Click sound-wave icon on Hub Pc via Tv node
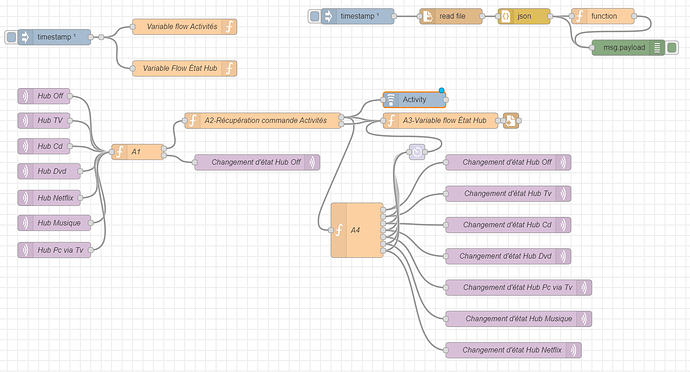 tap(26, 250)
